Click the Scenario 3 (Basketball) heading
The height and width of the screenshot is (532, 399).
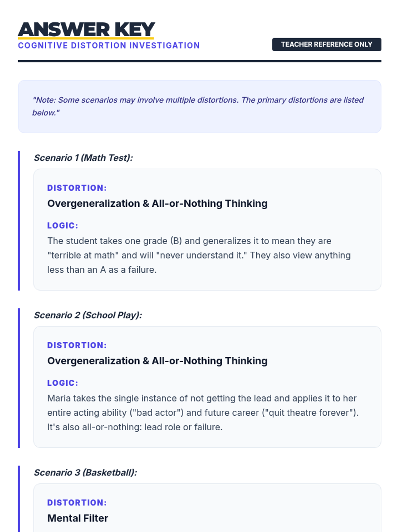(85, 472)
